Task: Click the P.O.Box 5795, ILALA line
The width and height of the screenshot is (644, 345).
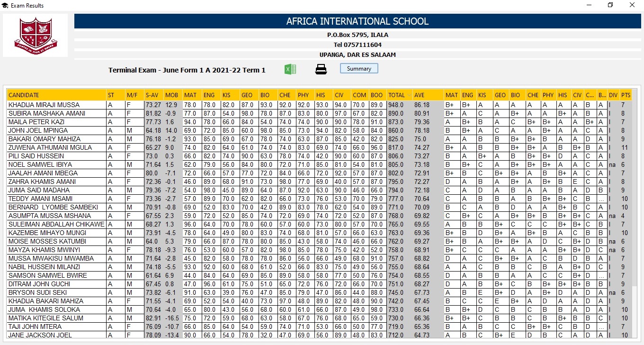Action: click(x=358, y=35)
